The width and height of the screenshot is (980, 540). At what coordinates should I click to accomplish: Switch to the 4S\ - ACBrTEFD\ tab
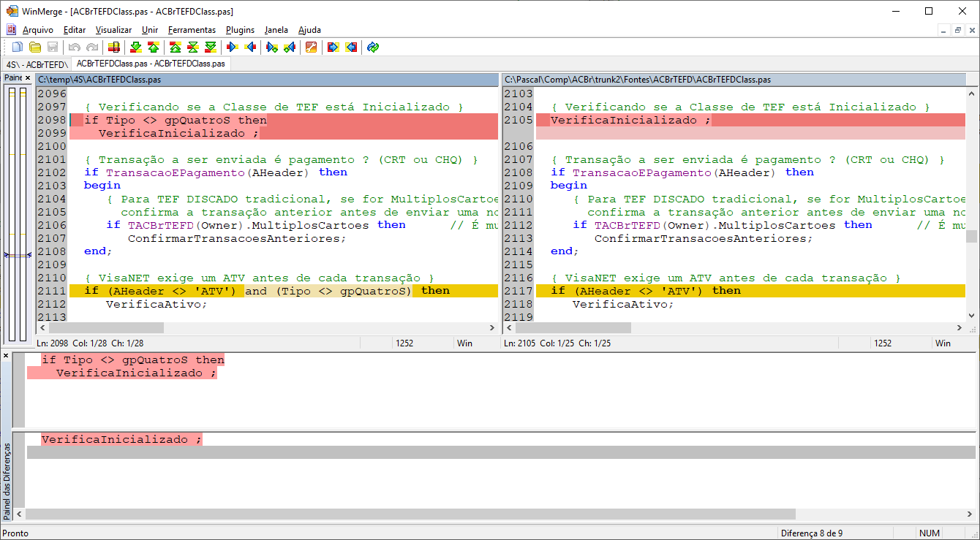(x=37, y=64)
